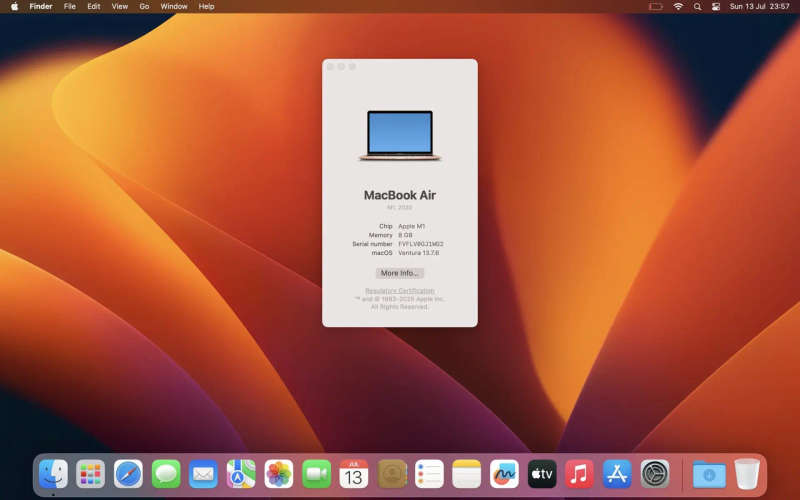
Task: Open the Edit menu
Action: [x=93, y=7]
